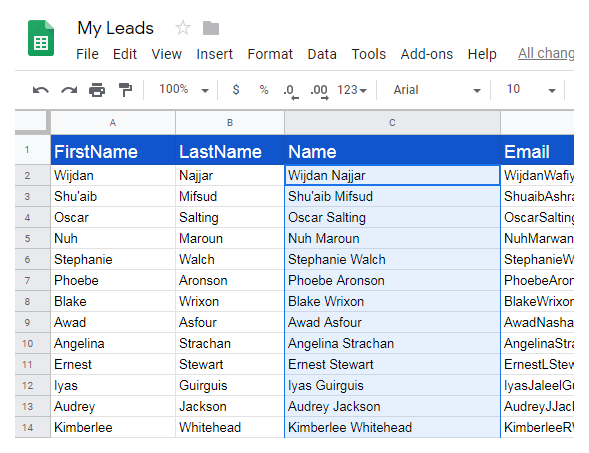Open the Google Sheets home icon
This screenshot has width=589, height=453.
pos(41,38)
